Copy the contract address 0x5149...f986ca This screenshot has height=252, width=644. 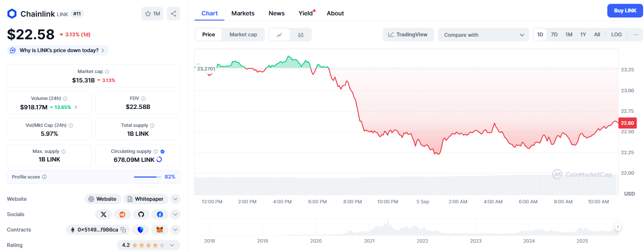(x=123, y=230)
